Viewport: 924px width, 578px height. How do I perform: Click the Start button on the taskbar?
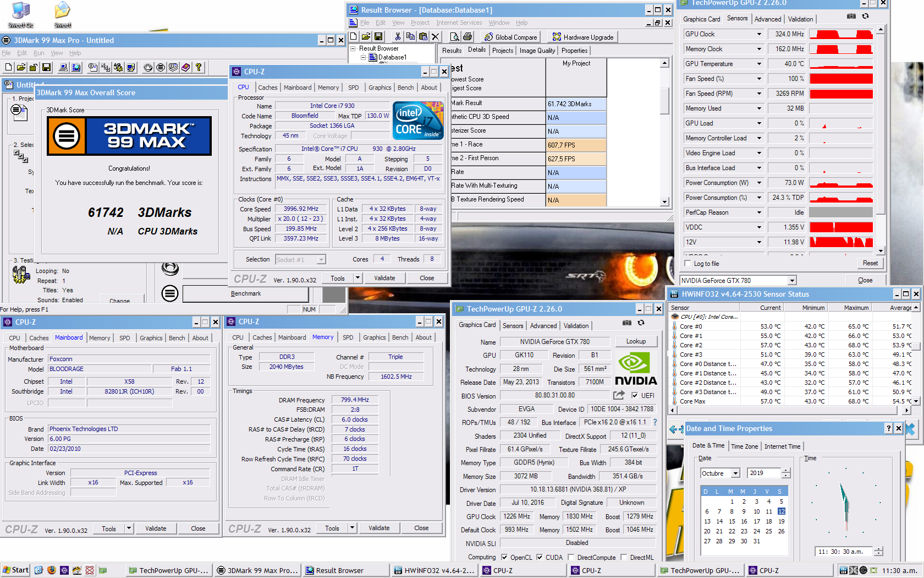[x=15, y=570]
